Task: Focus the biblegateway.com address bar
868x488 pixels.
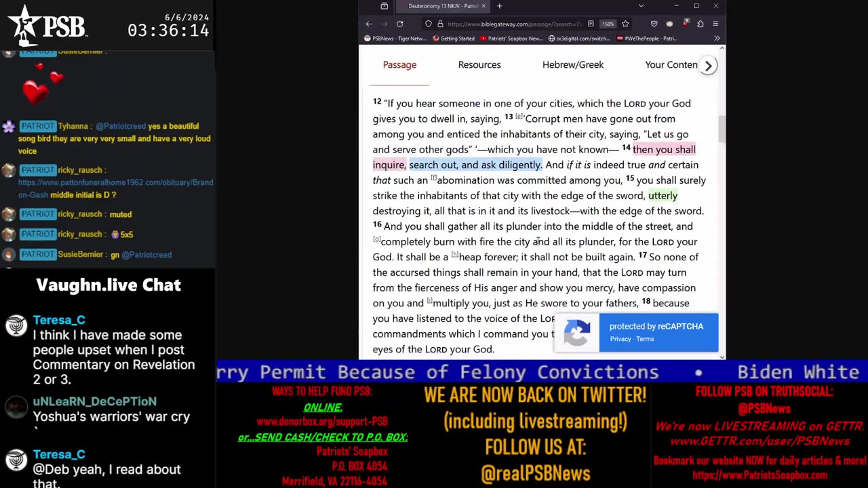Action: (515, 24)
